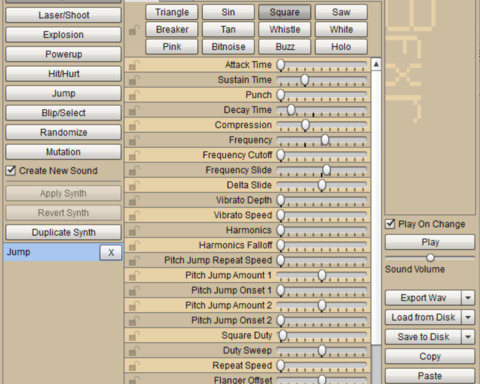This screenshot has height=384, width=480.
Task: Toggle the lock icon beside Compression
Action: pos(134,125)
